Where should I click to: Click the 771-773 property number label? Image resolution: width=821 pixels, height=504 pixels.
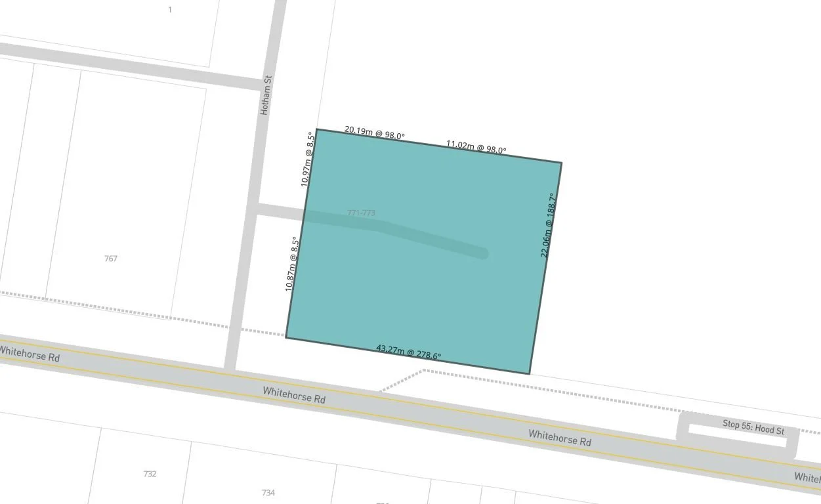[361, 213]
